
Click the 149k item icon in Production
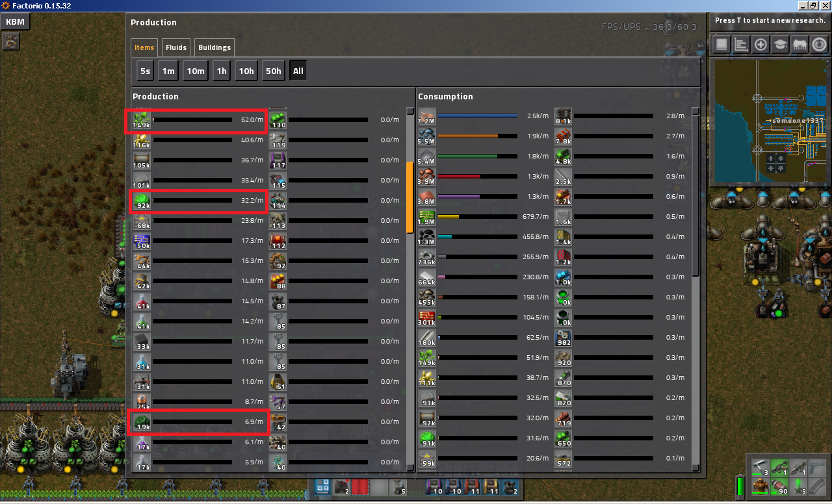[x=142, y=120]
